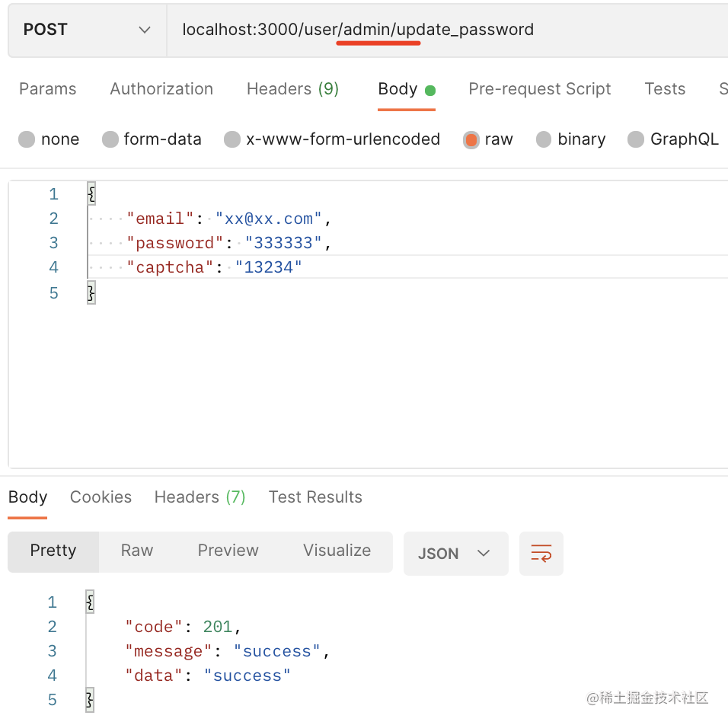
Task: Show the response Cookies tab
Action: pyautogui.click(x=101, y=497)
